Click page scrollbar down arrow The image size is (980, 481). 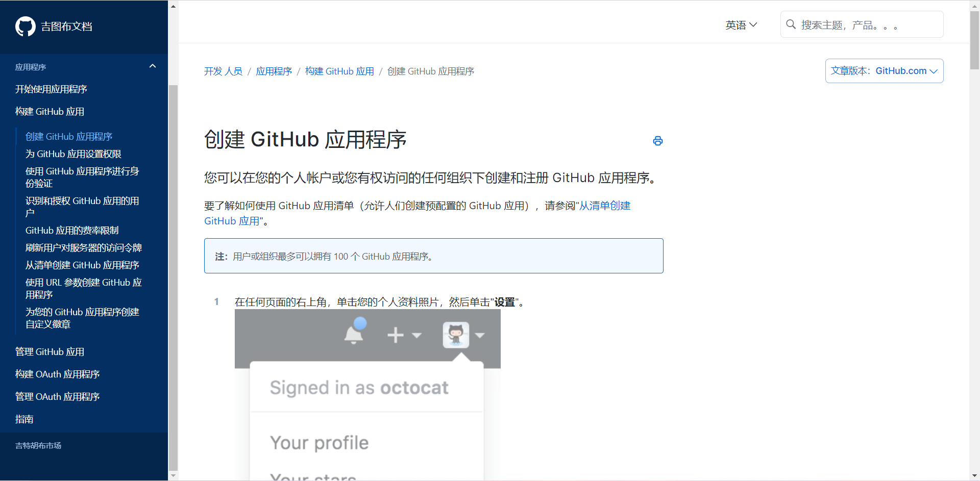[x=974, y=475]
